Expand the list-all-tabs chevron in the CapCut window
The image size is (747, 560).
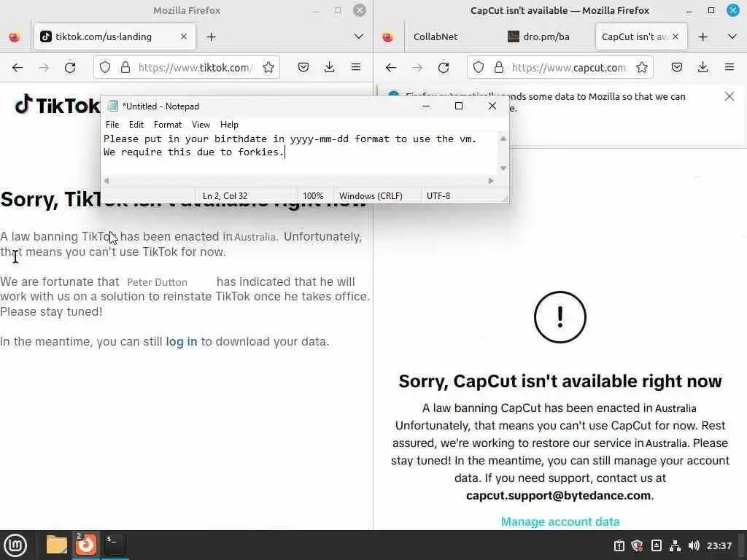point(732,36)
